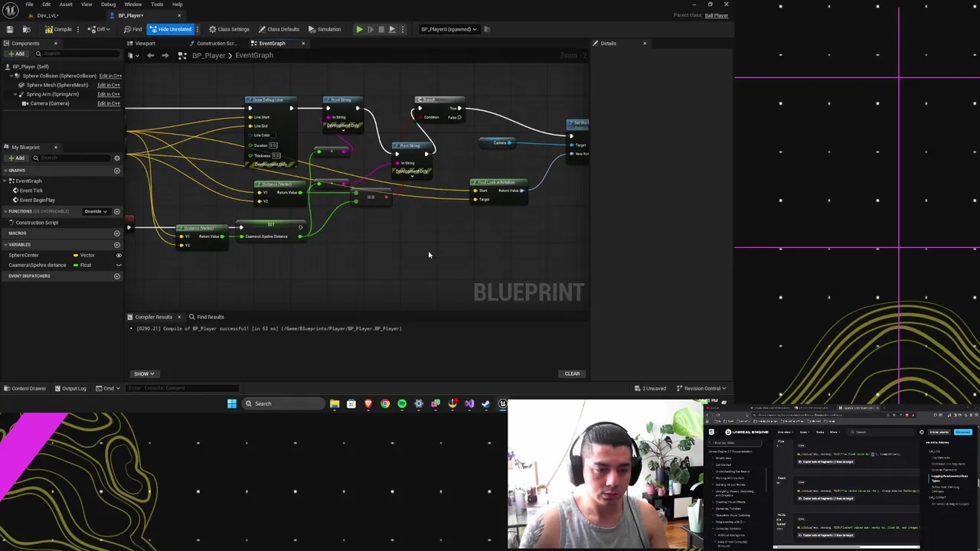
Task: Add event dispatcher with plus icon
Action: [x=117, y=276]
